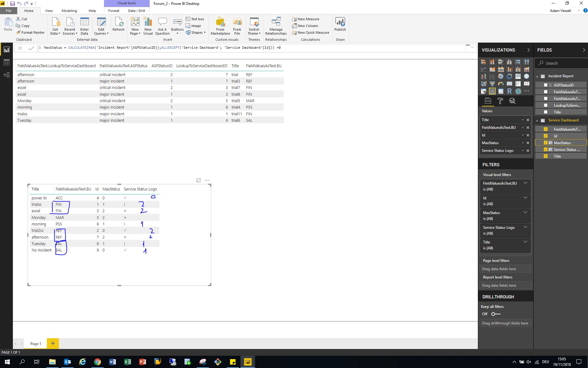Open the Analytics magnifier pane
This screenshot has height=368, width=588.
(x=512, y=101)
